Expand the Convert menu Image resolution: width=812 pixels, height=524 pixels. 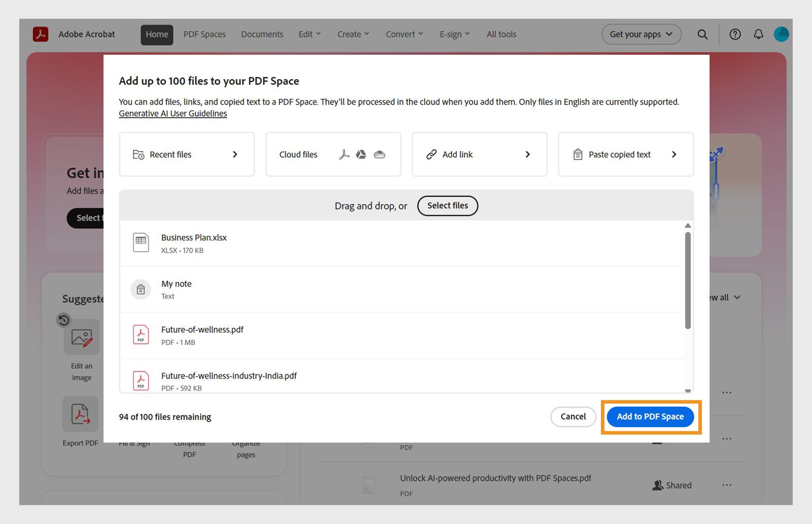(404, 34)
